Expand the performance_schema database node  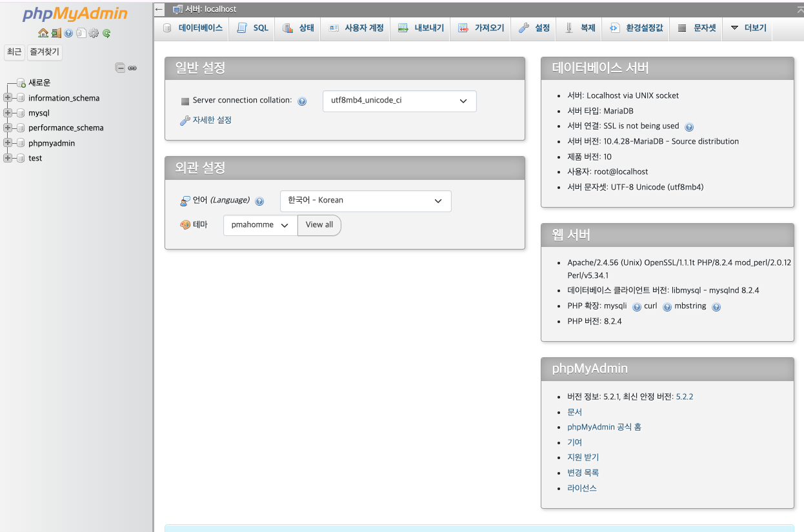(x=8, y=128)
